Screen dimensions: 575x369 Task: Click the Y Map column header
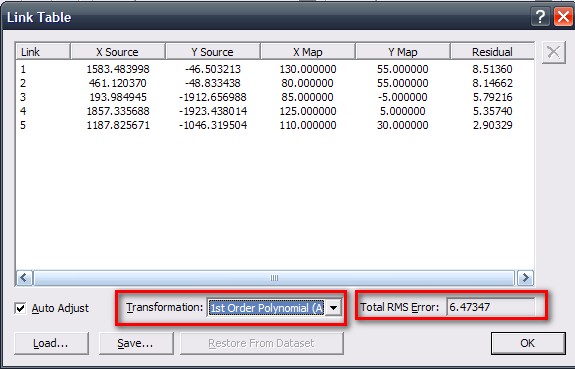pyautogui.click(x=403, y=52)
